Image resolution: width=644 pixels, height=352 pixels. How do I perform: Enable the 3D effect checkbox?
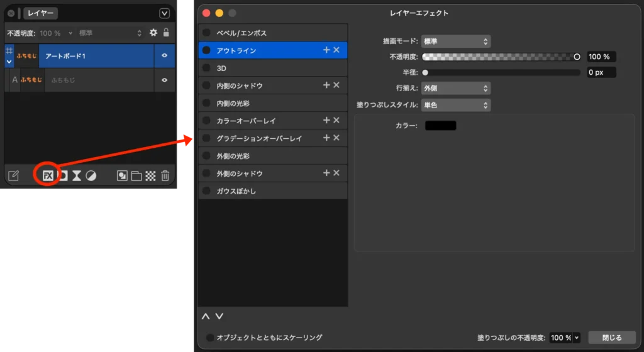click(x=206, y=68)
